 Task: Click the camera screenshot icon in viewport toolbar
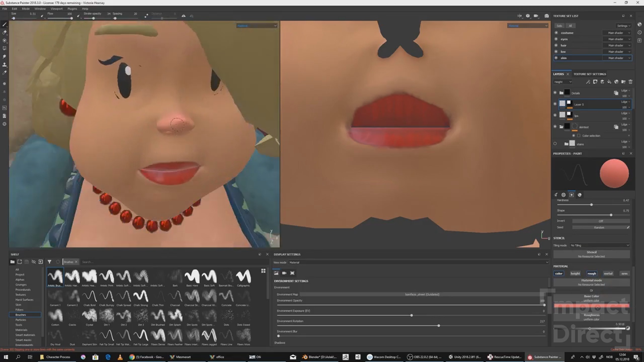point(546,16)
